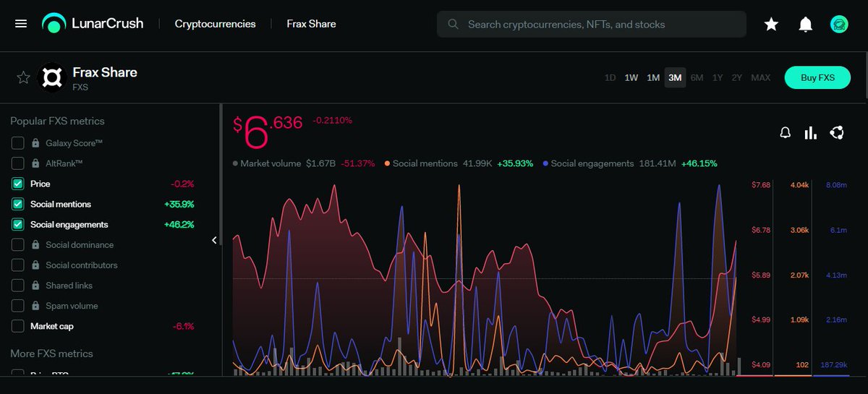868x394 pixels.
Task: Click the 187.29k axis label
Action: coord(835,364)
